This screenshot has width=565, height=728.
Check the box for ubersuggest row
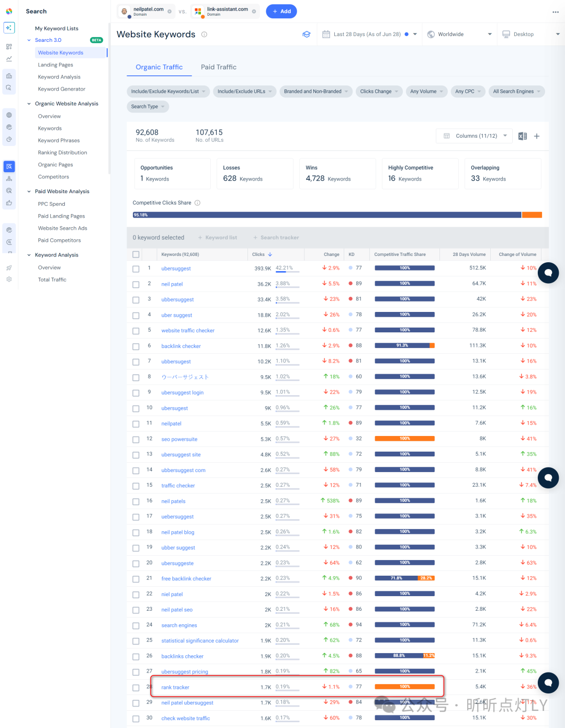136,269
